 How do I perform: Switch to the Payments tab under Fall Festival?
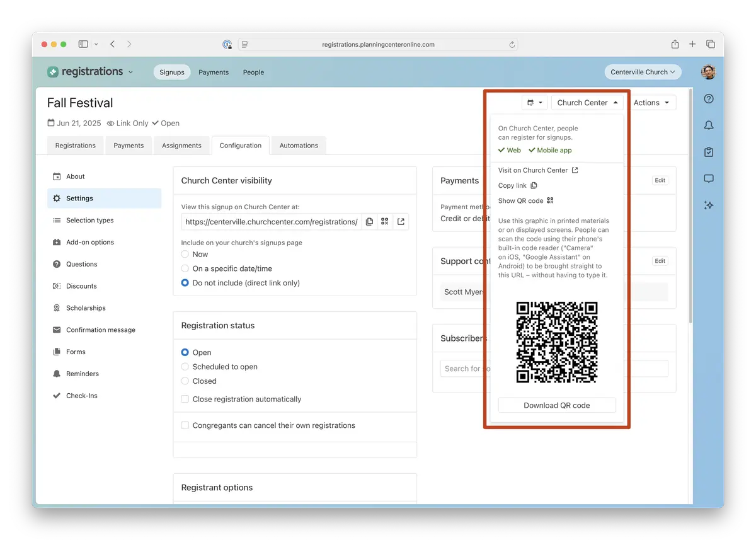click(x=129, y=146)
